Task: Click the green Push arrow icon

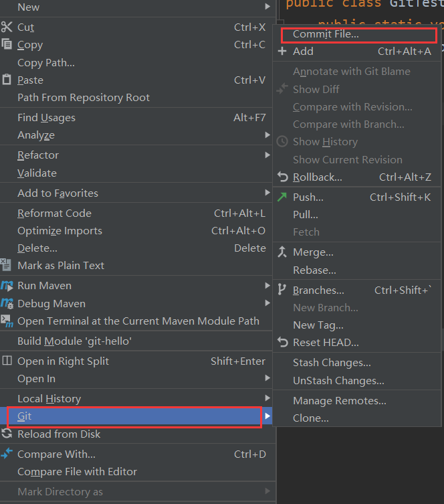Action: pyautogui.click(x=282, y=197)
